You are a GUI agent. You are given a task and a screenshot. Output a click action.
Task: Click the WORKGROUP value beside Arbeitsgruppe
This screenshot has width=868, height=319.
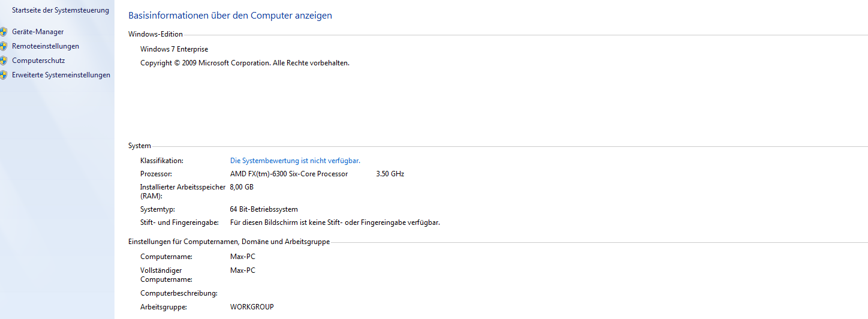click(x=252, y=307)
